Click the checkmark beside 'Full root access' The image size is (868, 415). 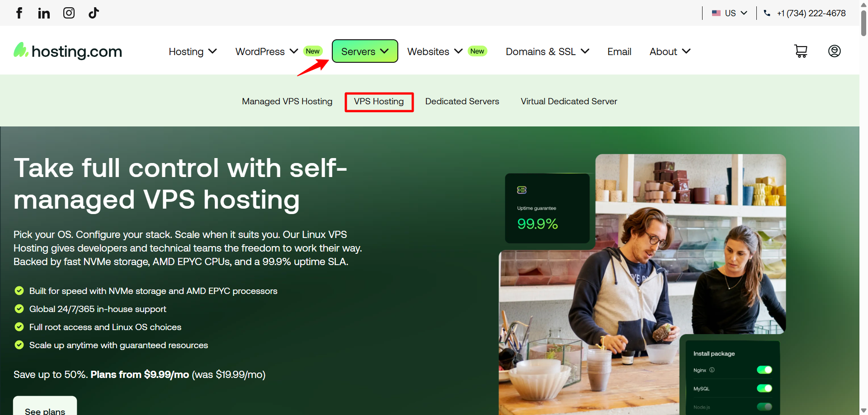coord(19,327)
